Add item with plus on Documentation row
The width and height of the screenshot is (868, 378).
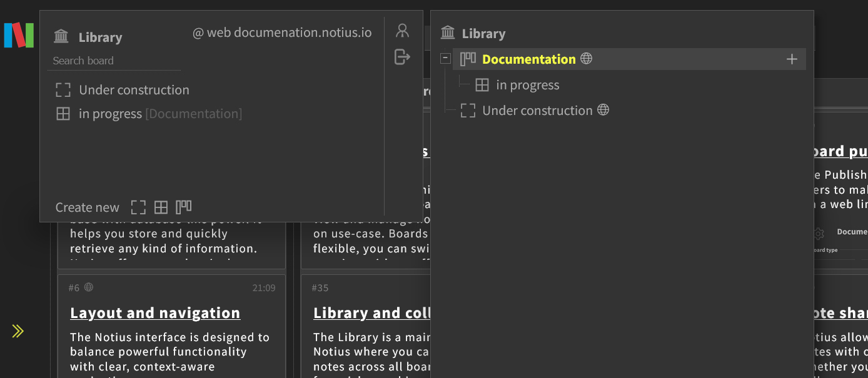(x=792, y=59)
